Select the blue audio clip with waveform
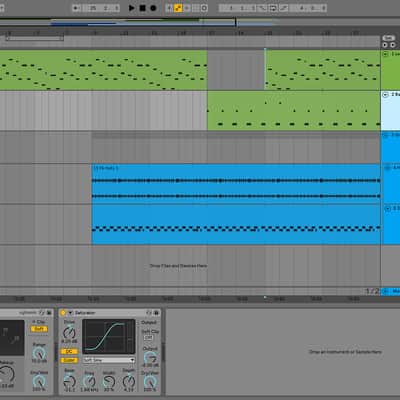Image resolution: width=400 pixels, height=400 pixels. pos(236,184)
